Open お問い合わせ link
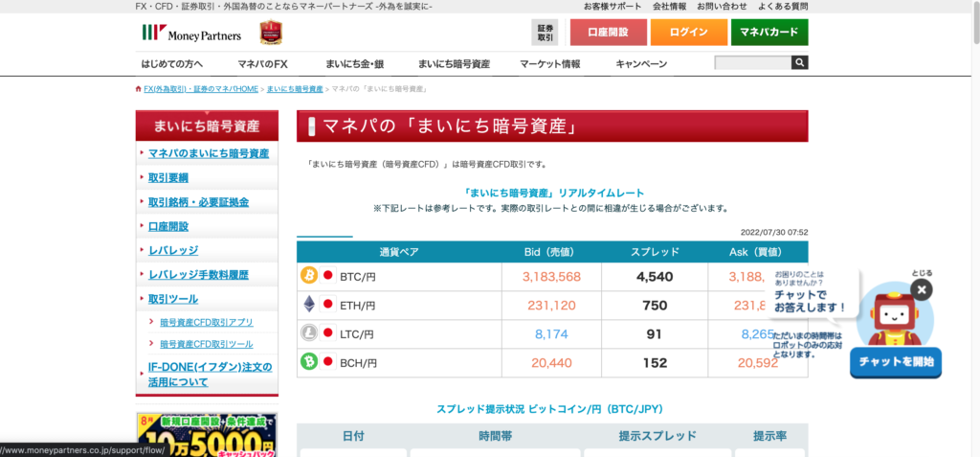Screen dimensions: 980x457 click(x=722, y=7)
